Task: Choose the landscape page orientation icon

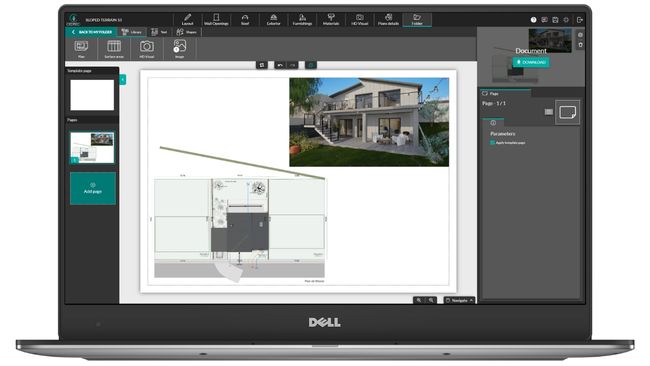Action: 548,111
